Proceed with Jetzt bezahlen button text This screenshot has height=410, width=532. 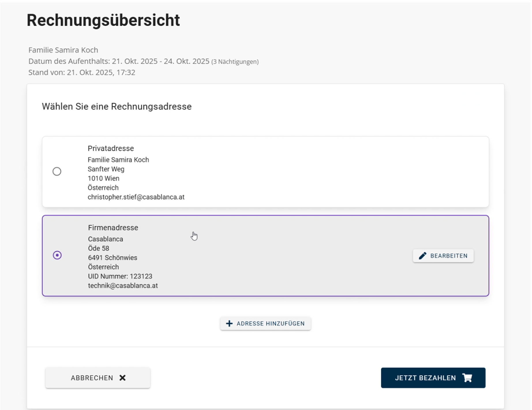pos(425,378)
